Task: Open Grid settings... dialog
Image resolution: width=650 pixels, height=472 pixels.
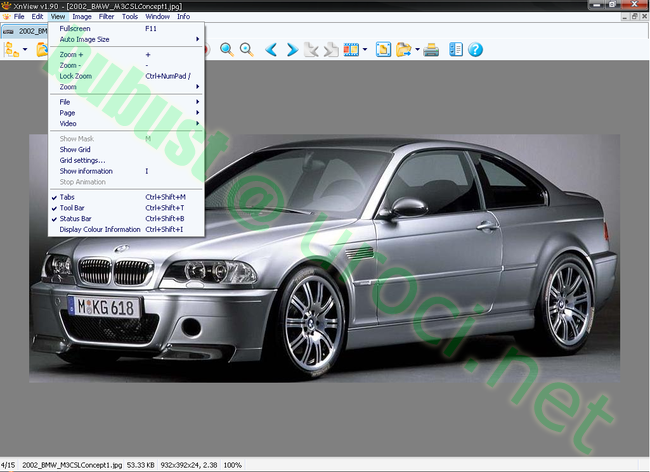Action: point(126,160)
